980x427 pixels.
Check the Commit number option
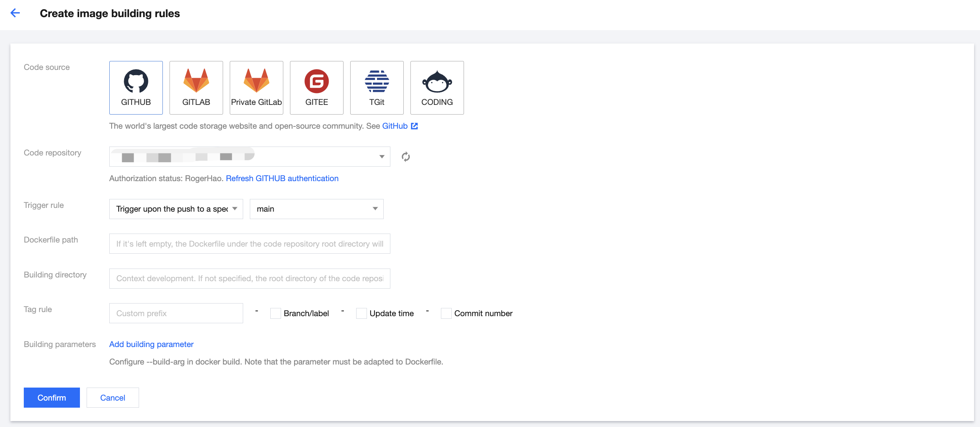446,313
